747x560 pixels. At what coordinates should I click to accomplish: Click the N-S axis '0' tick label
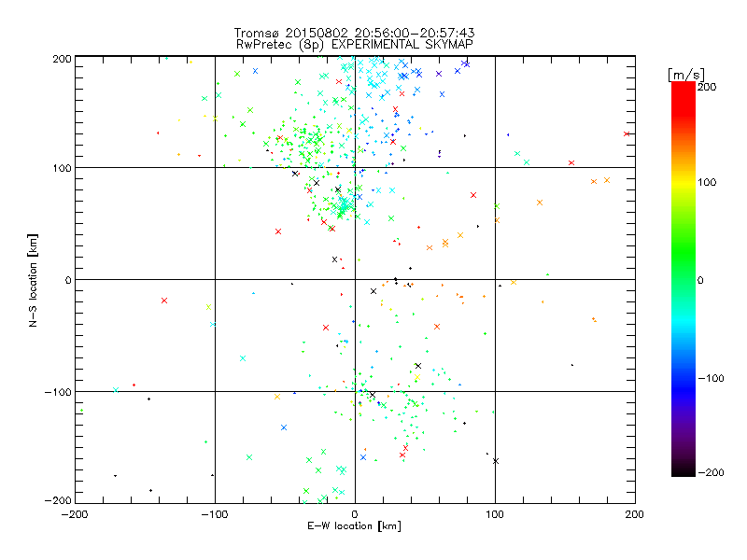(68, 280)
